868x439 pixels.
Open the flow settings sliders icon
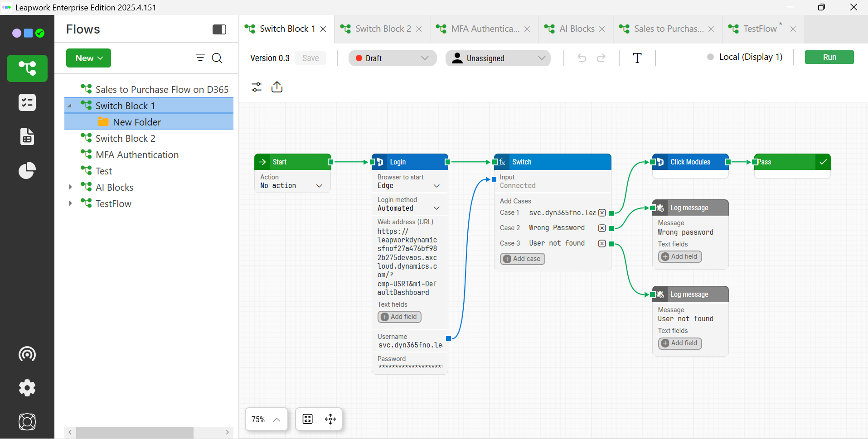(257, 87)
